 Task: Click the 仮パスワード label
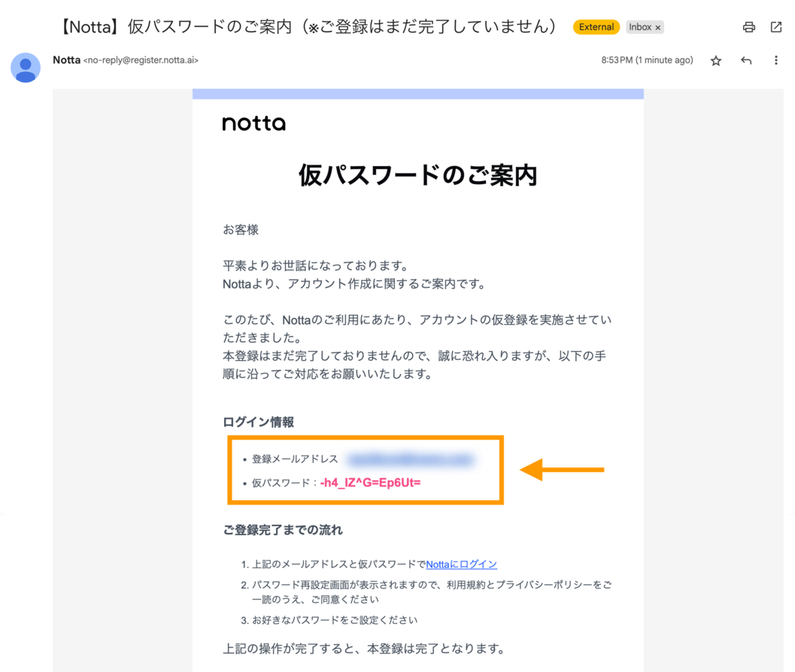point(281,483)
